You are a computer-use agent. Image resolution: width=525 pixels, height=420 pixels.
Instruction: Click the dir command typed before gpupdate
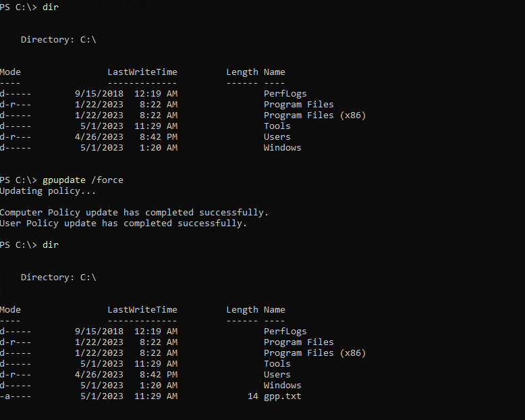(x=51, y=7)
